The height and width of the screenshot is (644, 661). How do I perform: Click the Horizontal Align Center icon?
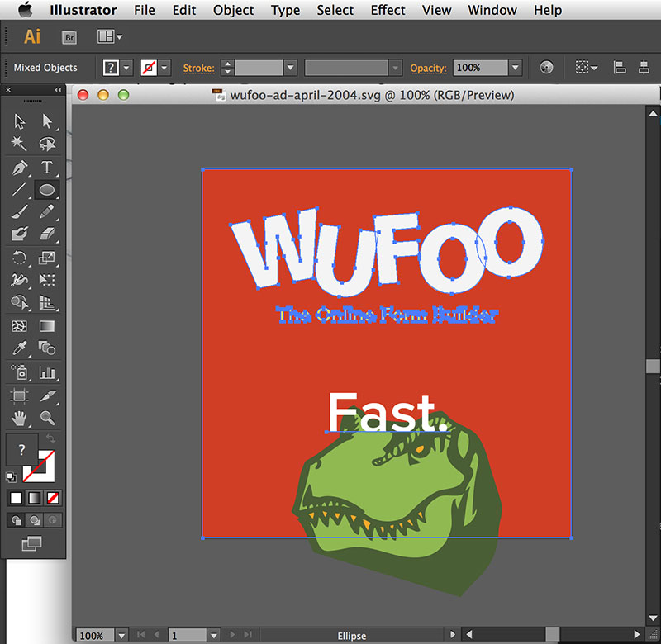(x=644, y=67)
